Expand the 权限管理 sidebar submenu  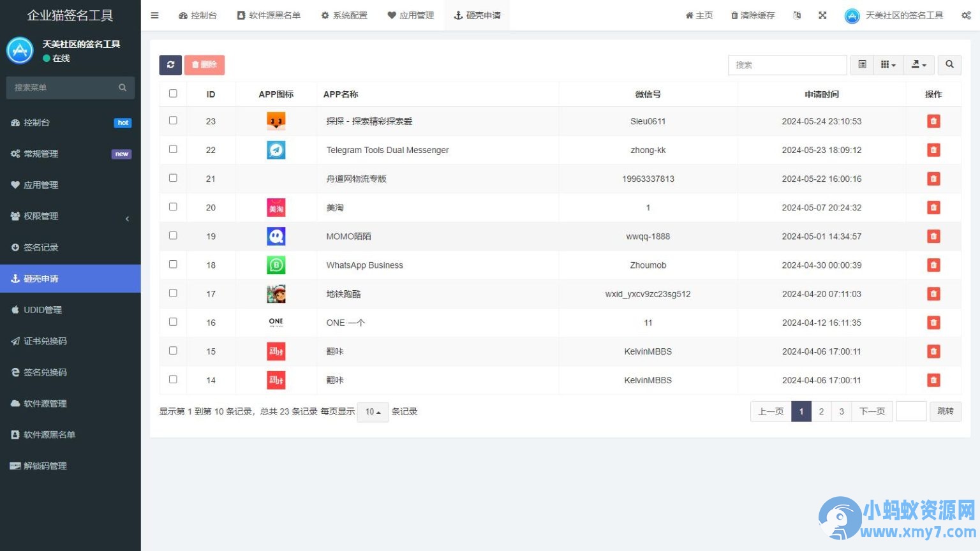click(70, 216)
